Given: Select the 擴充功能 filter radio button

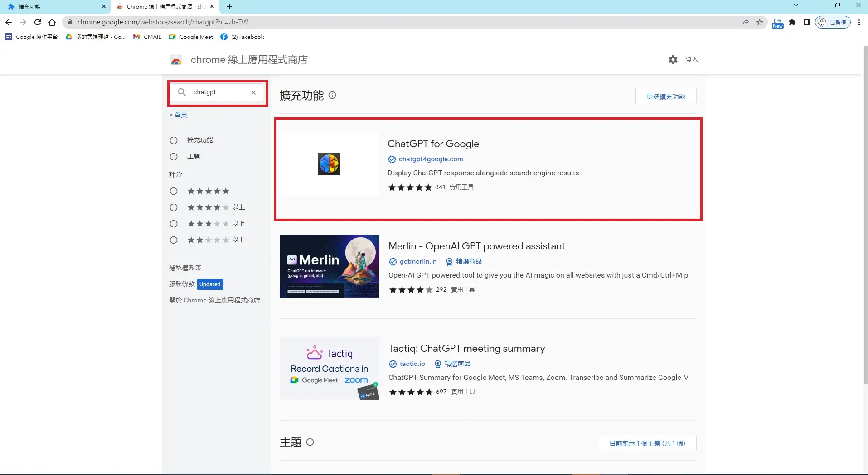Looking at the screenshot, I should click(174, 140).
